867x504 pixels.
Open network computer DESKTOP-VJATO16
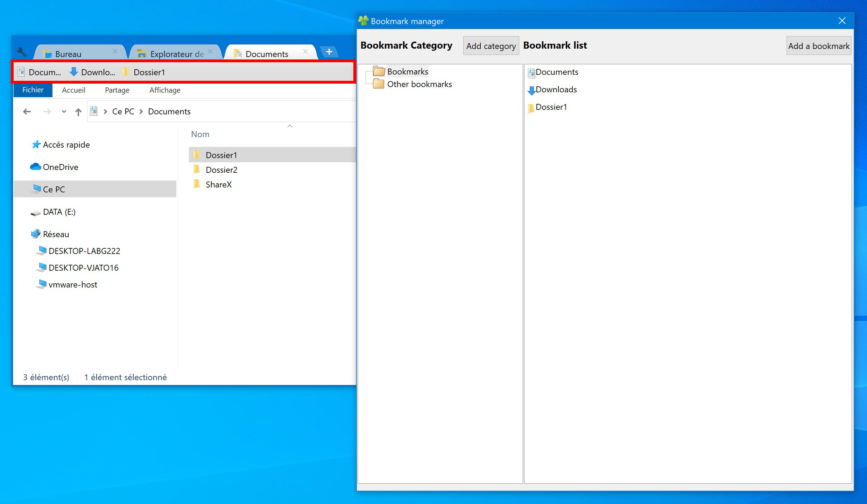(84, 268)
